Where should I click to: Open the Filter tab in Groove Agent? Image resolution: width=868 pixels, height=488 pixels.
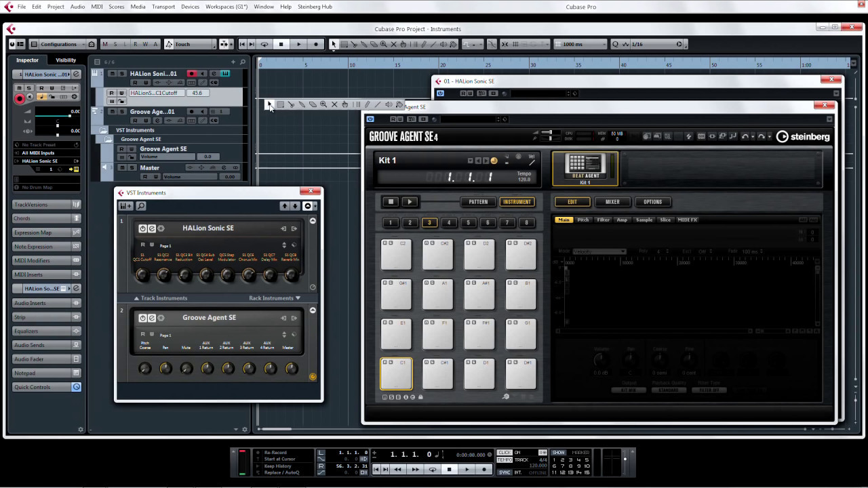point(603,220)
